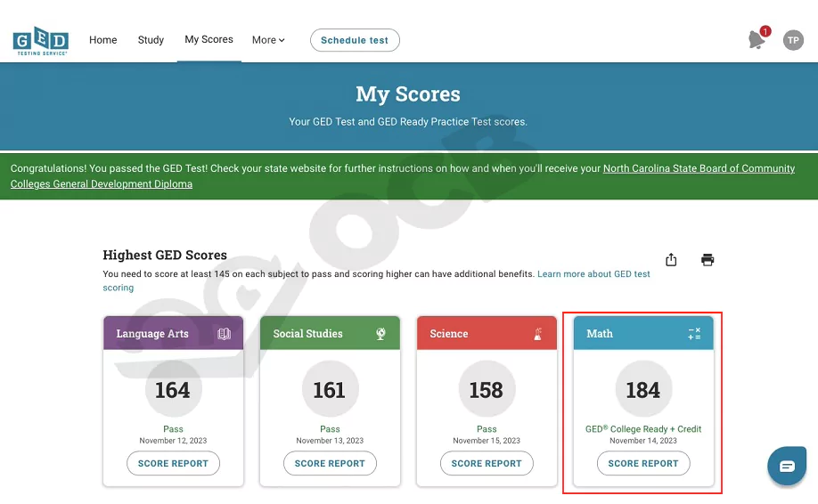Click the Language Arts book icon
The width and height of the screenshot is (818, 504).
224,334
